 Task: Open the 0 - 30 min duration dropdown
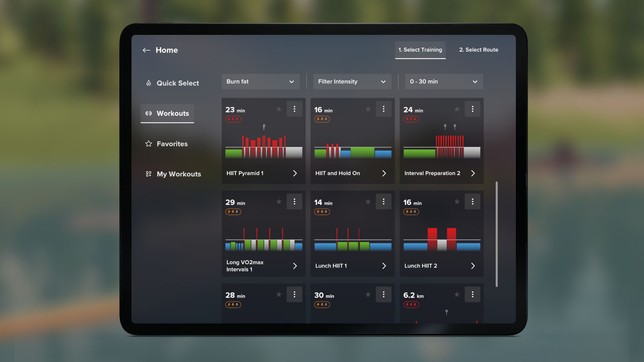tap(444, 81)
